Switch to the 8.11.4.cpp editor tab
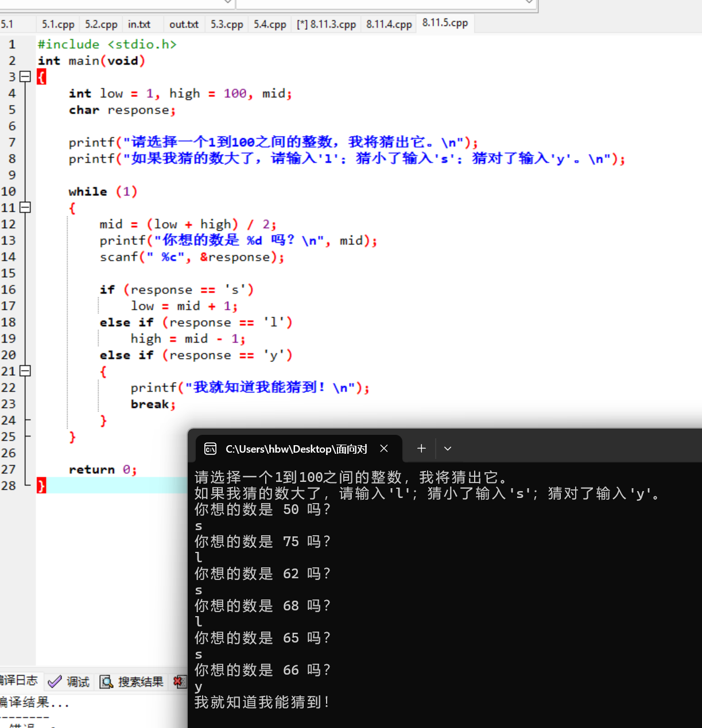Image resolution: width=702 pixels, height=728 pixels. 389,24
